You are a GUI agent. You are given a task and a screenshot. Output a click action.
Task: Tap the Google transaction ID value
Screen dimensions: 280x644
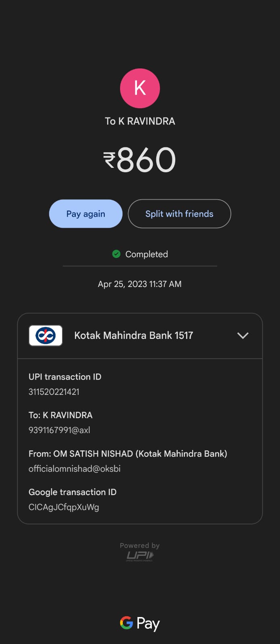64,507
